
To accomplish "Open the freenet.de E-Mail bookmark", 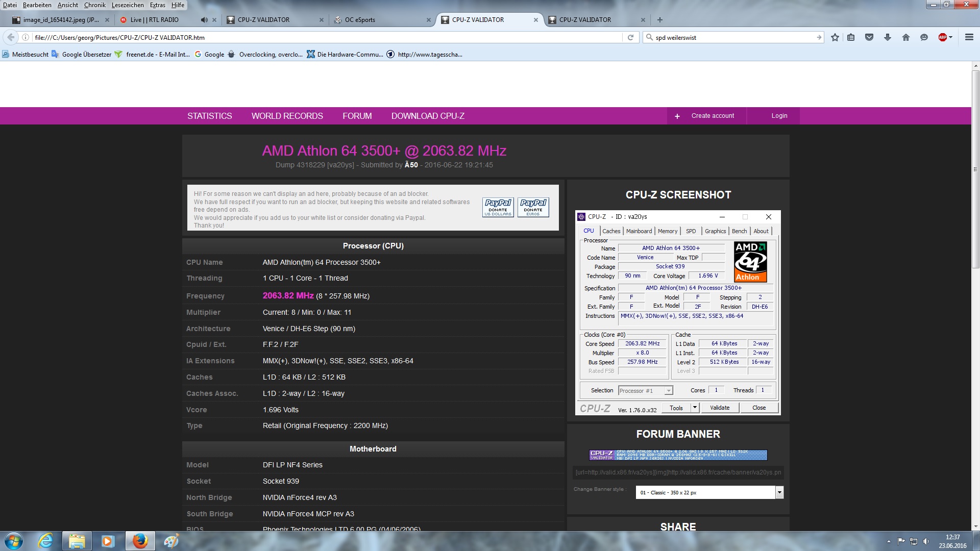I will click(153, 55).
